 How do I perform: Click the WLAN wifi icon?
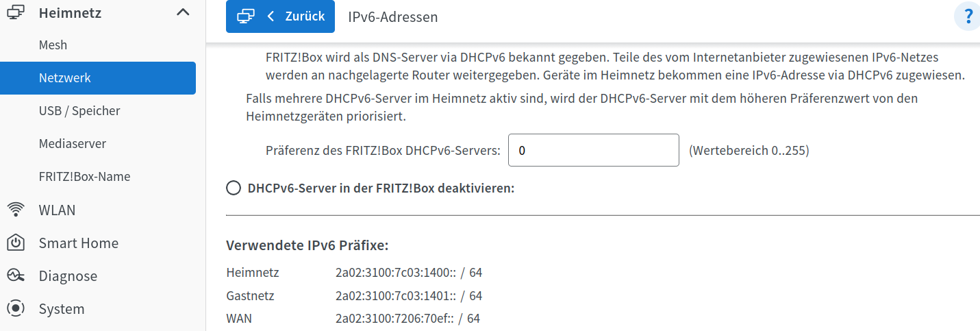click(15, 210)
